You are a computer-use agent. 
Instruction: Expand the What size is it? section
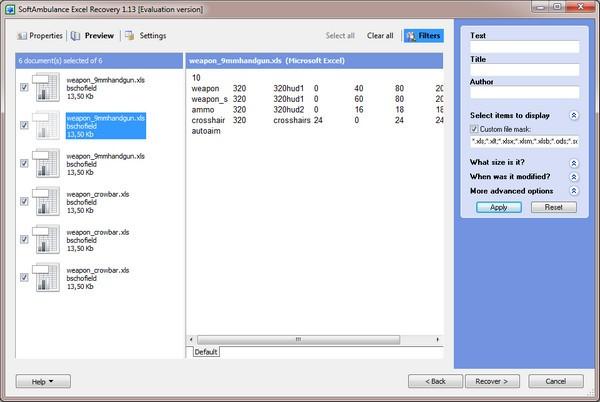tap(574, 163)
